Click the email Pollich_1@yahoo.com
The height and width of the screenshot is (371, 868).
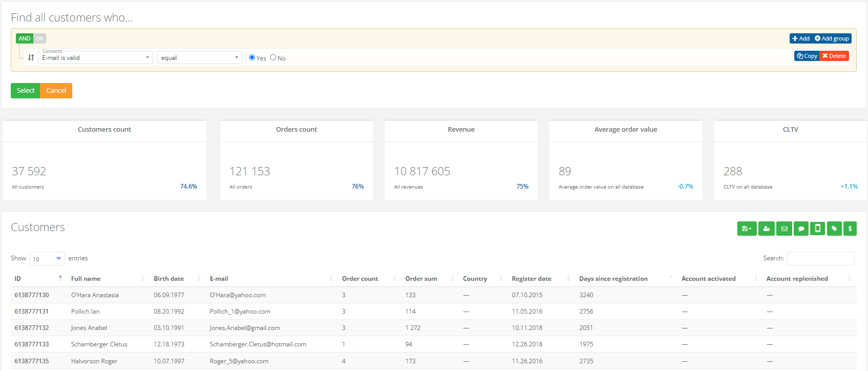[240, 312]
